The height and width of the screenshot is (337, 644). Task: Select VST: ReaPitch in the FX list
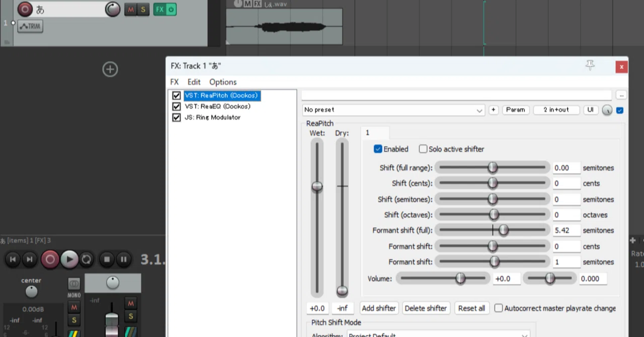pos(221,95)
